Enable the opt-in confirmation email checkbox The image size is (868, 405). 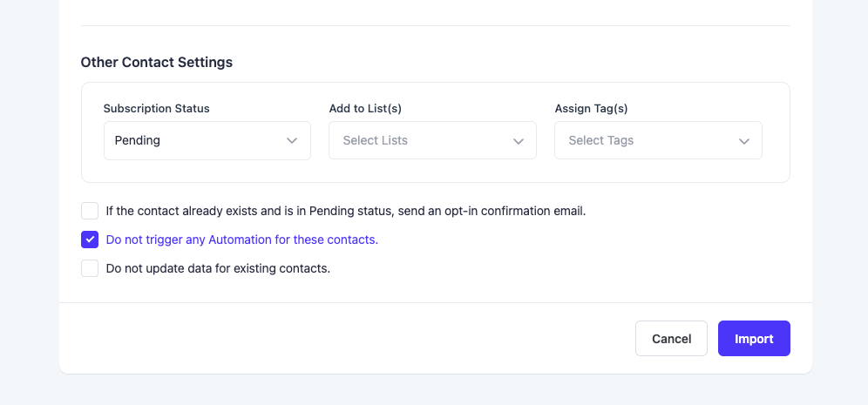point(90,211)
